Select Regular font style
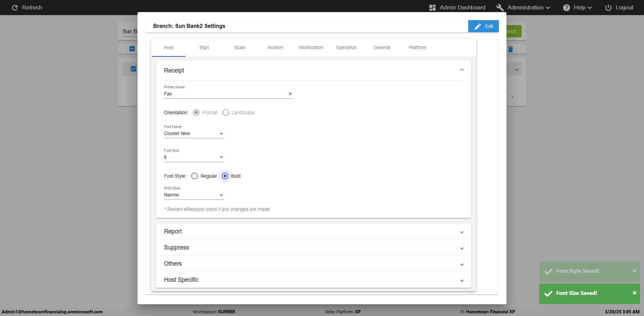644x316 pixels. [195, 176]
